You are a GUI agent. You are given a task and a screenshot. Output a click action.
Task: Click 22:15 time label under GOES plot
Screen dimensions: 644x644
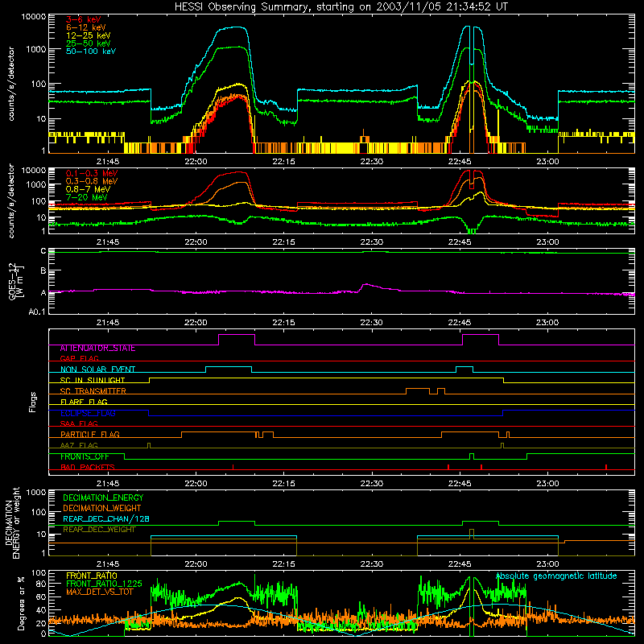point(284,323)
